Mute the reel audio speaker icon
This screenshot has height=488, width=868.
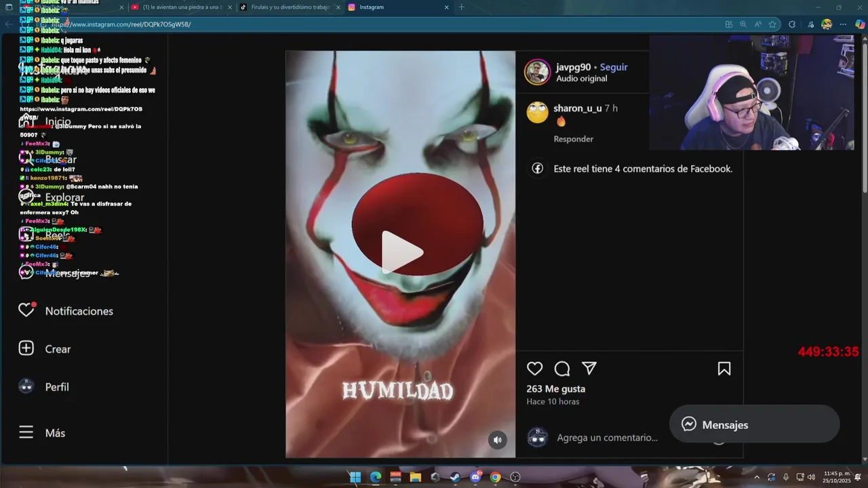(497, 440)
